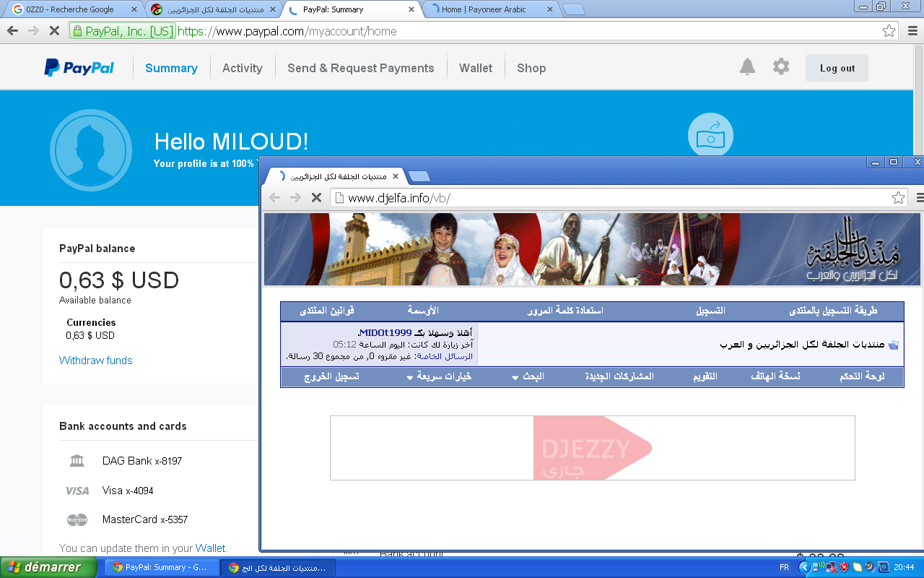Open Chrome menu in PayPal window
The width and height of the screenshot is (924, 578).
(x=912, y=31)
